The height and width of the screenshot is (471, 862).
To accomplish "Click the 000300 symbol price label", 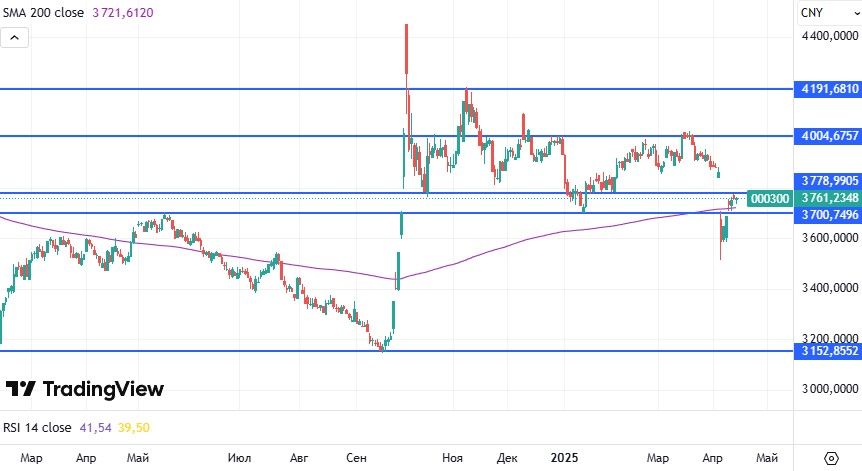I will (771, 199).
